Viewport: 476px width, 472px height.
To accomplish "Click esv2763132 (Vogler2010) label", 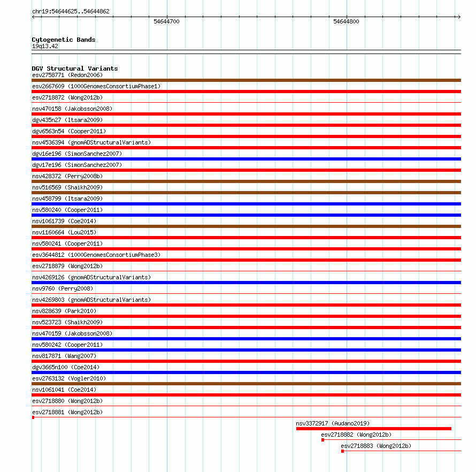I will (x=69, y=378).
